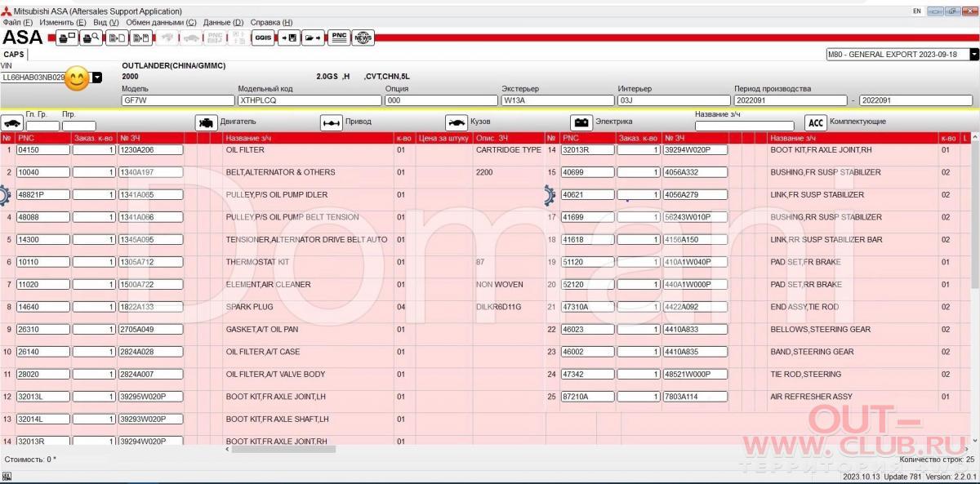Screen dimensions: 980x484
Task: Open the Вид menu
Action: click(x=106, y=23)
